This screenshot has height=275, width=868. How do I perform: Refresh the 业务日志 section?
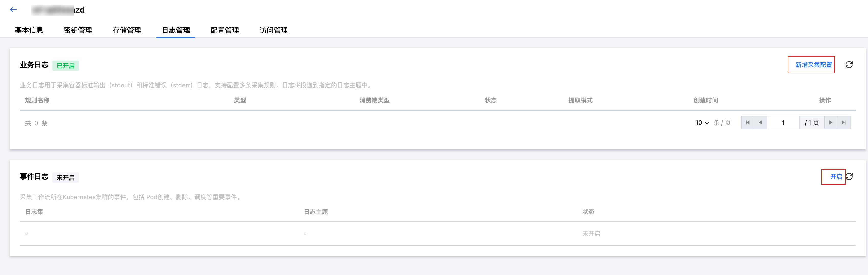click(849, 65)
